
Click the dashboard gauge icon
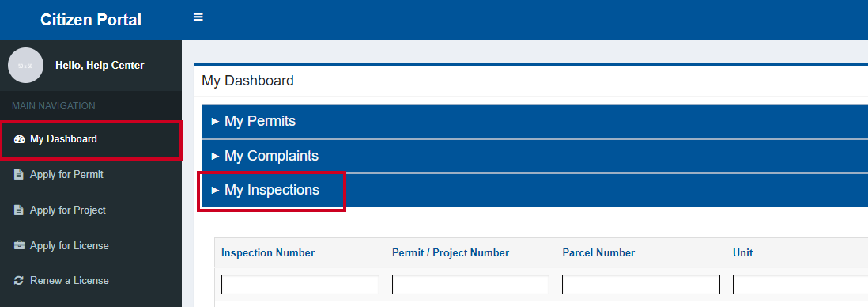click(19, 139)
